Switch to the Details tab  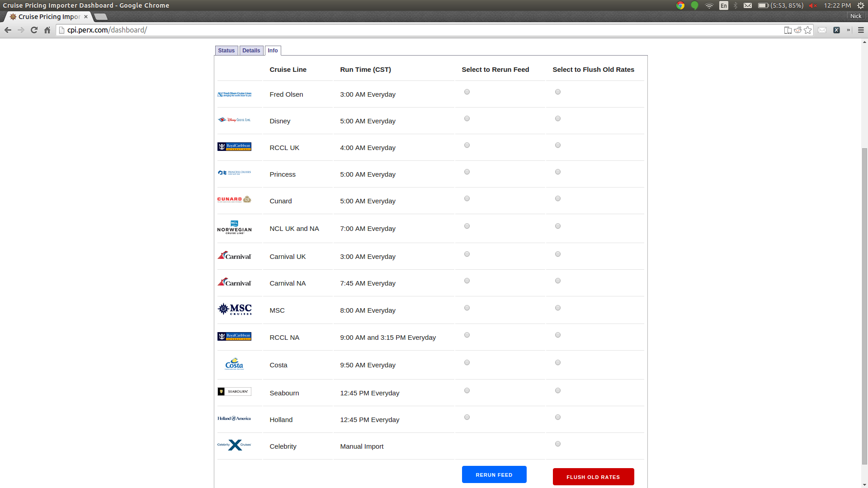(x=251, y=51)
